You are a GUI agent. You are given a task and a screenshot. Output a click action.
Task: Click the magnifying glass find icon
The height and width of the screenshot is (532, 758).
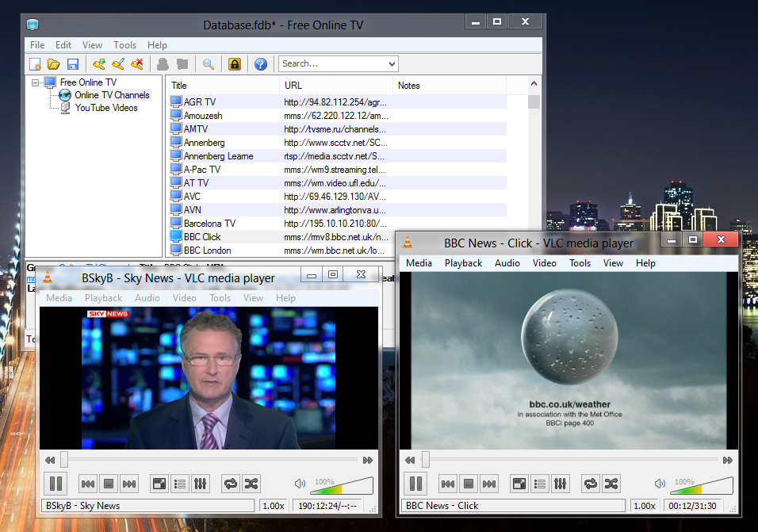pos(208,64)
